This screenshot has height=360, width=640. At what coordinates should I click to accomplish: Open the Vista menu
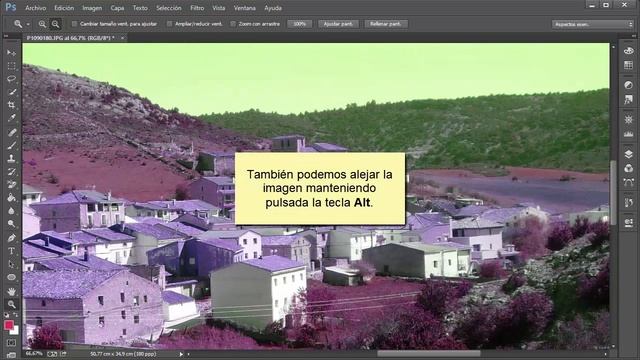[219, 8]
